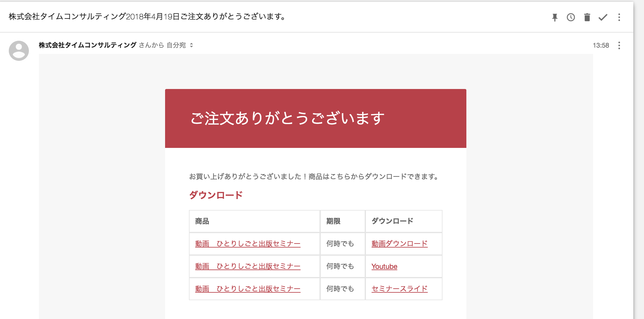Image resolution: width=644 pixels, height=319 pixels.
Task: Click the sender name 株式会社タイムコンサルティング
Action: 88,45
